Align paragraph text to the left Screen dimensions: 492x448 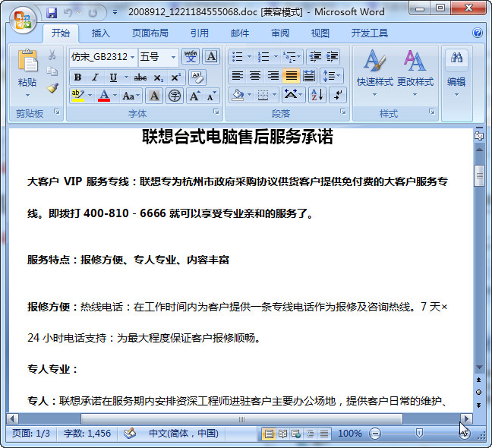click(238, 76)
